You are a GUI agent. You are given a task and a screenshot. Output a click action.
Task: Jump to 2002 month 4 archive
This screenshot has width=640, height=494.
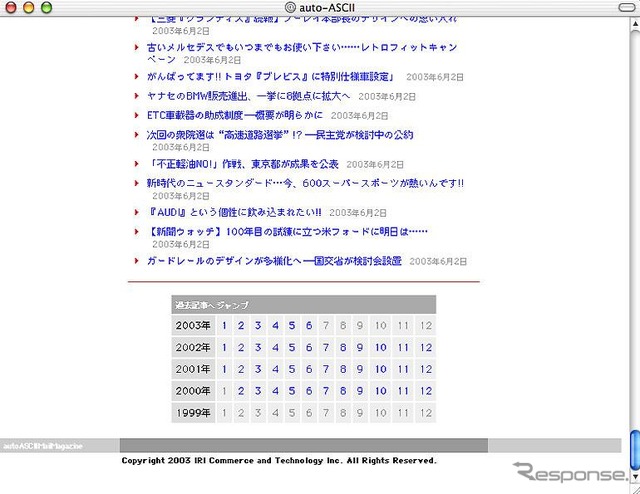(x=275, y=347)
